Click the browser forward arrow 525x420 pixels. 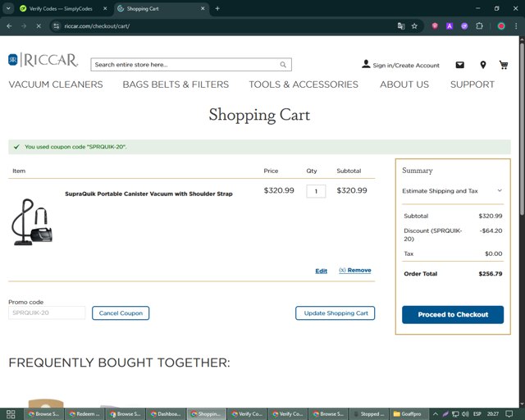pos(24,25)
